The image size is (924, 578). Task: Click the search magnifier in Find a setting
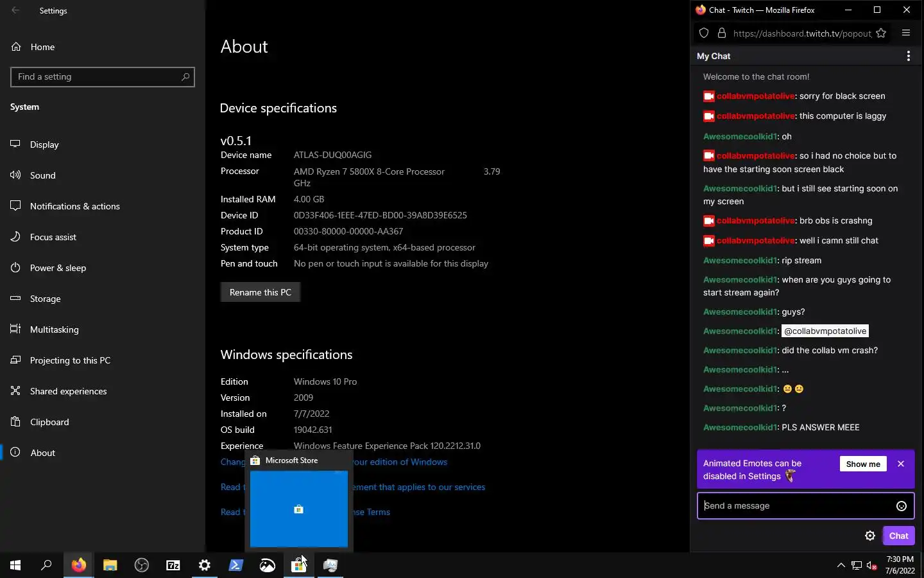185,76
